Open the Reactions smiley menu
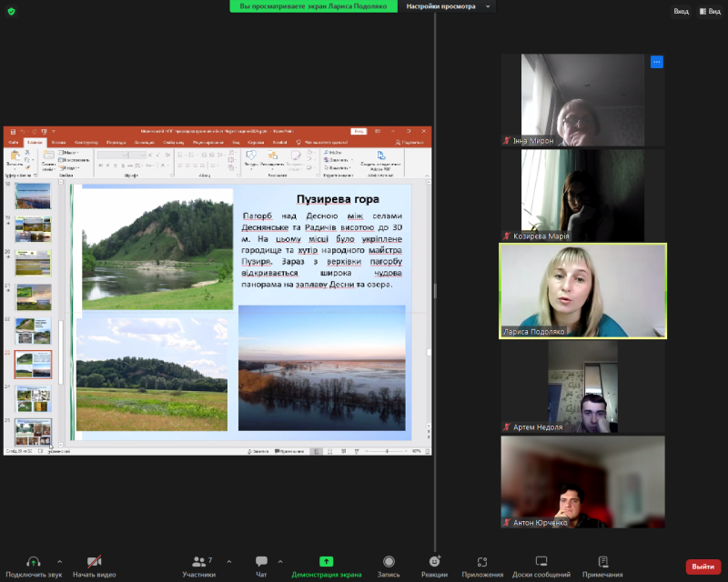The height and width of the screenshot is (582, 728). pyautogui.click(x=434, y=562)
